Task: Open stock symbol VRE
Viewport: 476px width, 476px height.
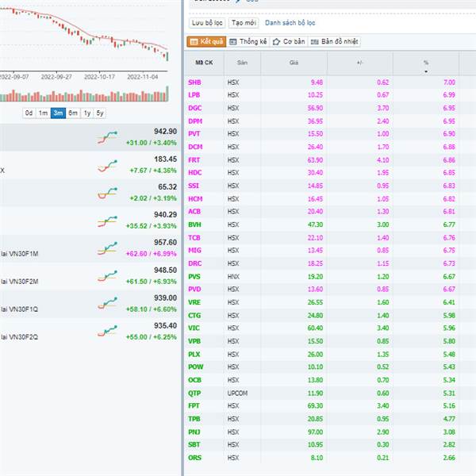Action: click(194, 302)
